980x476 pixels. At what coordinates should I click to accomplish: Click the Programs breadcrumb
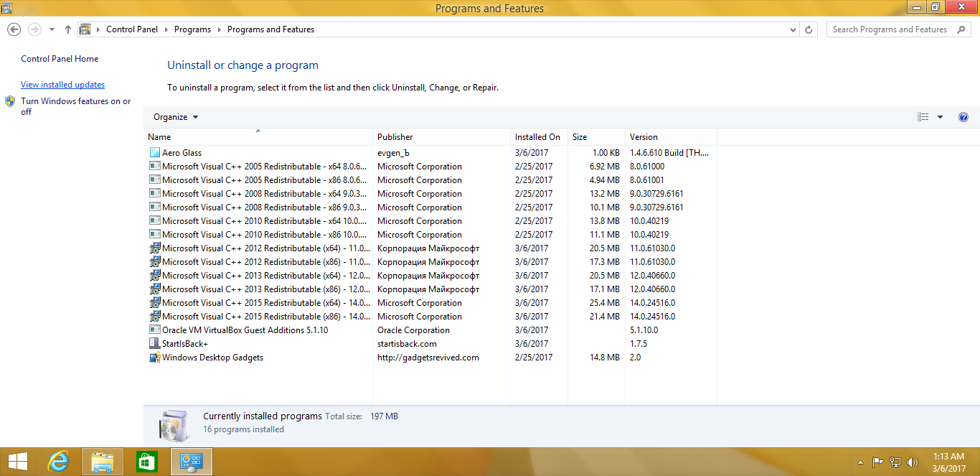(192, 29)
